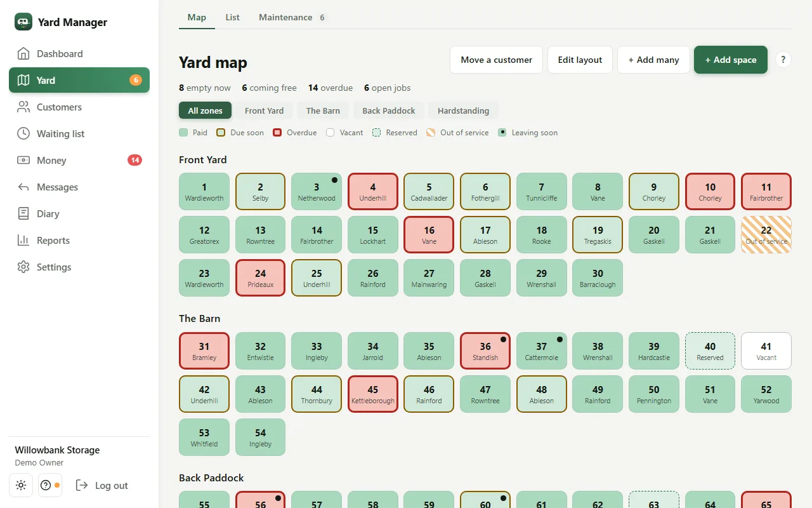Image resolution: width=812 pixels, height=508 pixels.
Task: Open space 40 Reserved tile
Action: point(710,351)
